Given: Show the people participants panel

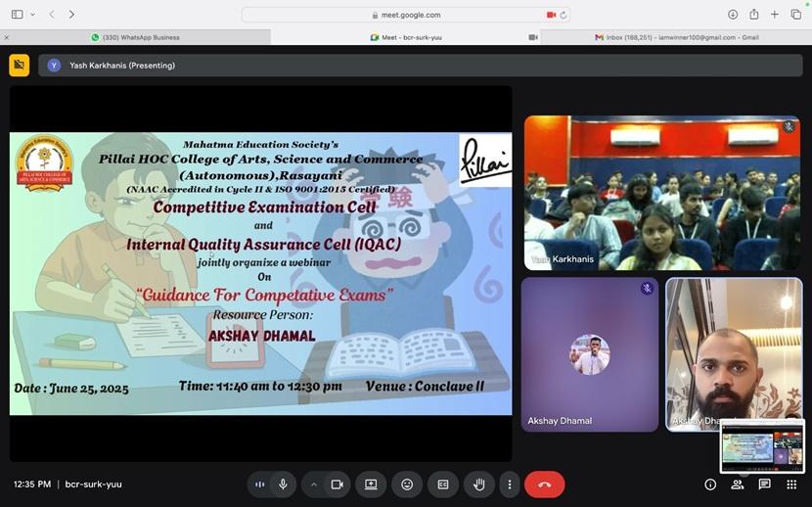Looking at the screenshot, I should point(737,484).
